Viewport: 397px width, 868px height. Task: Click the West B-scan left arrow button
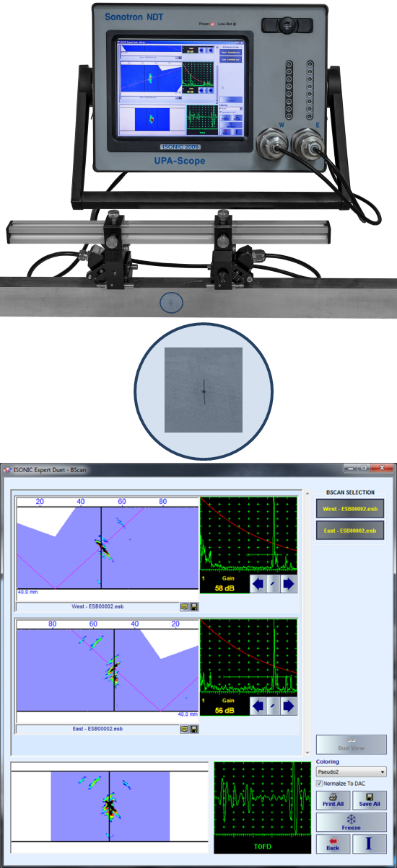point(257,583)
